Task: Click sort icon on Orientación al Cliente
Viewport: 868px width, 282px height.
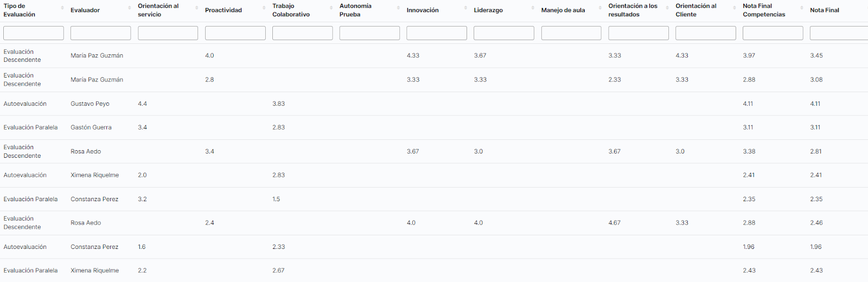Action: pyautogui.click(x=735, y=8)
